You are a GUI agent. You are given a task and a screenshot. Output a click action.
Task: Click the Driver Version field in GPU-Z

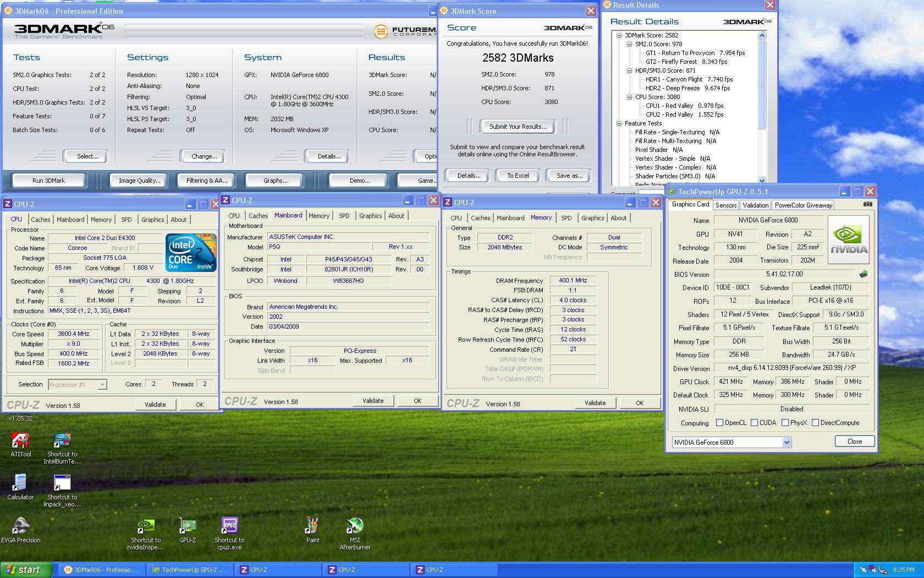click(791, 368)
